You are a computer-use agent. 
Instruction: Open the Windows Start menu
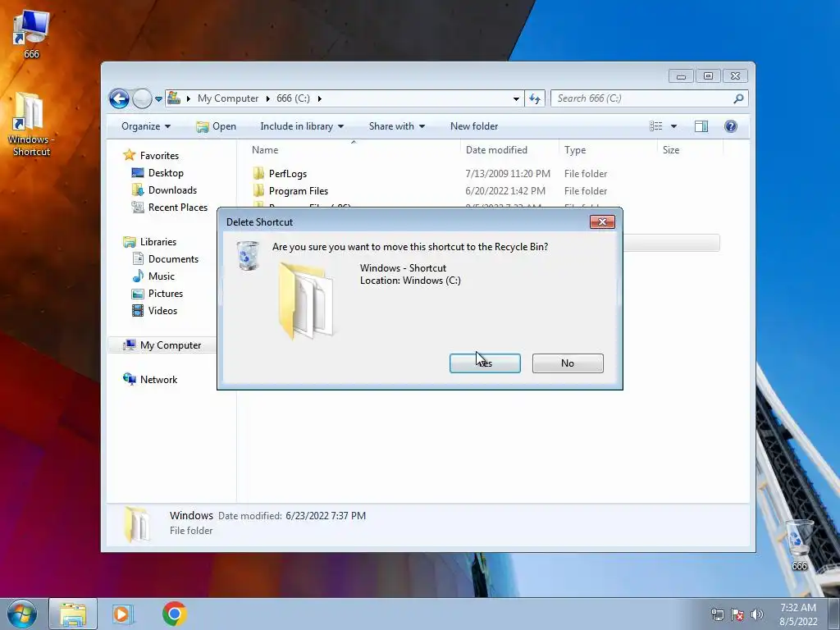point(22,614)
